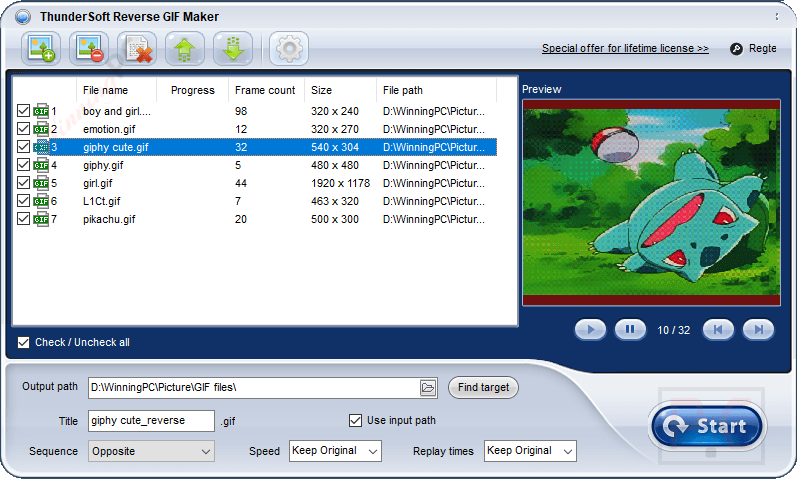
Task: Click GIF file icon of row 7
Action: [41, 219]
